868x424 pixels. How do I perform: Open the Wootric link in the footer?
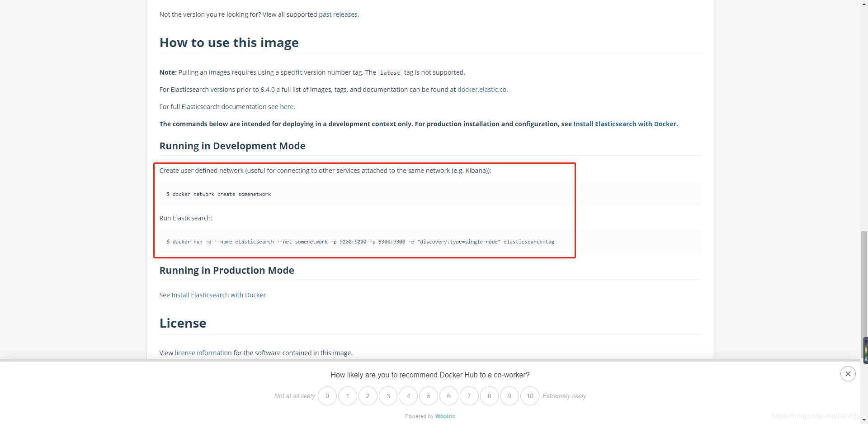click(x=445, y=416)
